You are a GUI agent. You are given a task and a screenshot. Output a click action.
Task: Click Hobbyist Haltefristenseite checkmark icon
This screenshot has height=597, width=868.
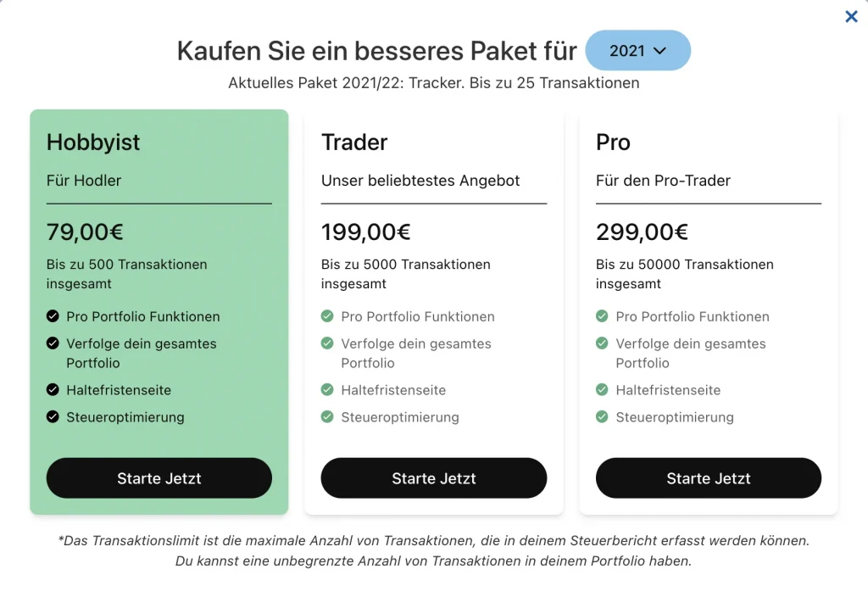tap(53, 390)
